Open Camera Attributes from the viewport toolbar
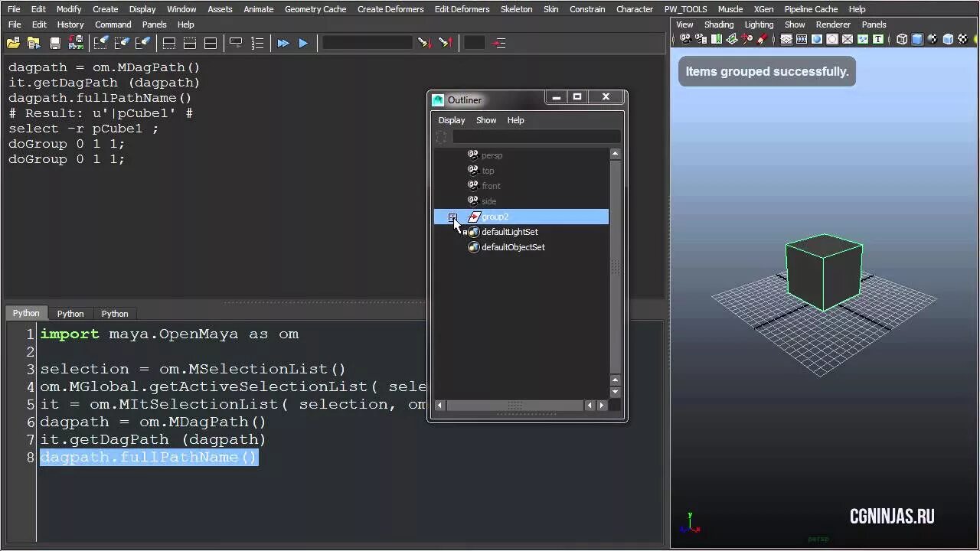980x551 pixels. [701, 39]
